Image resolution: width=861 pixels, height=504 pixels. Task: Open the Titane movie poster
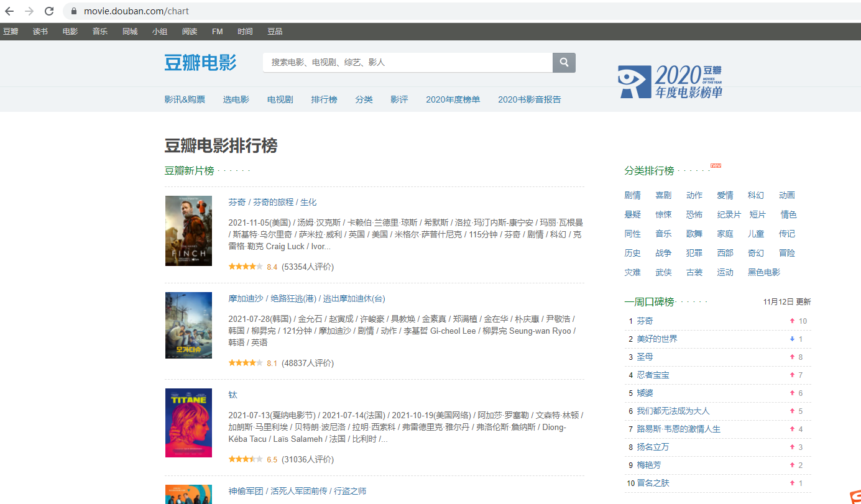pyautogui.click(x=188, y=423)
